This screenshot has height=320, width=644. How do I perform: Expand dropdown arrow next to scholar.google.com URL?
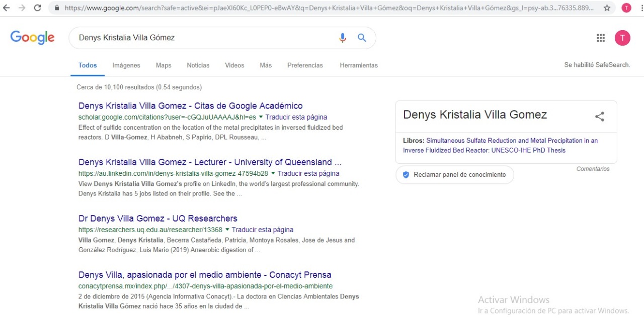coord(261,117)
